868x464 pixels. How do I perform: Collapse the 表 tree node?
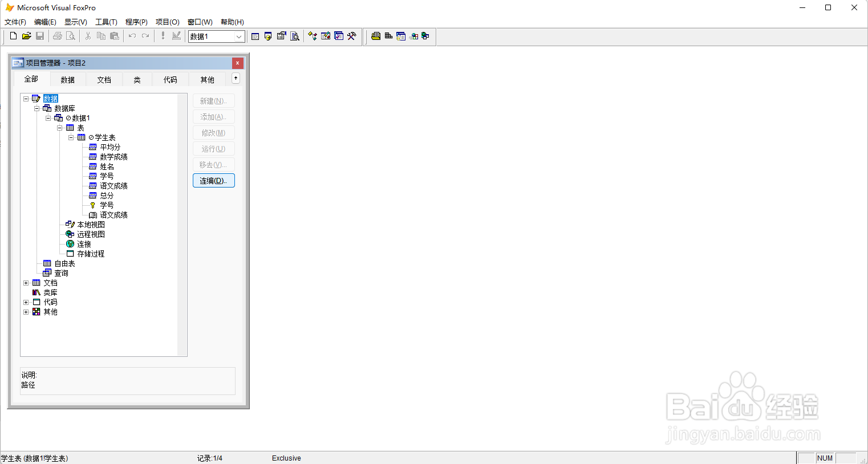[59, 128]
